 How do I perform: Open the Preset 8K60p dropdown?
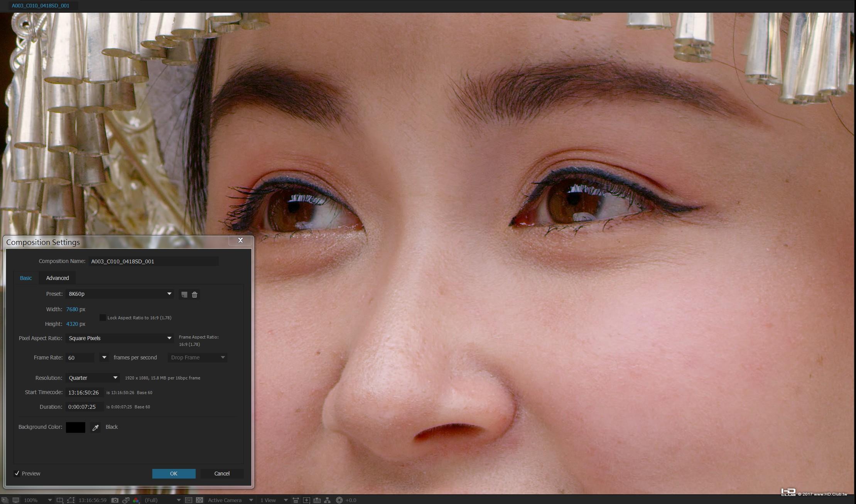click(x=120, y=294)
